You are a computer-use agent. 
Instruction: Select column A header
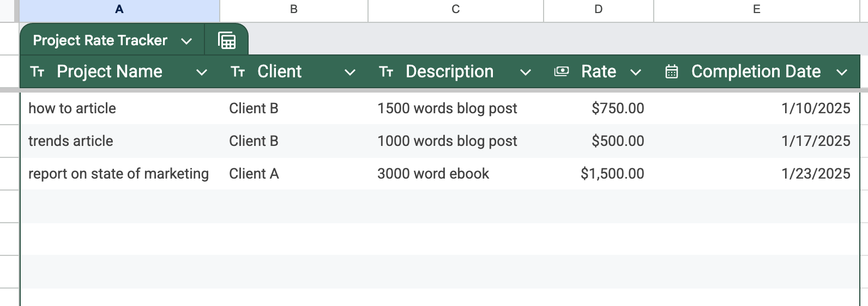click(x=119, y=9)
